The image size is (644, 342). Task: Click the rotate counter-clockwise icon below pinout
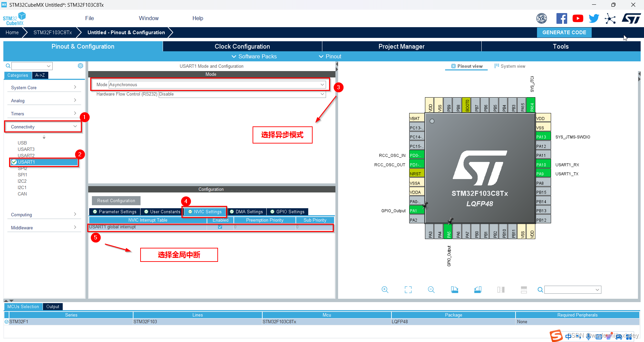coord(478,290)
